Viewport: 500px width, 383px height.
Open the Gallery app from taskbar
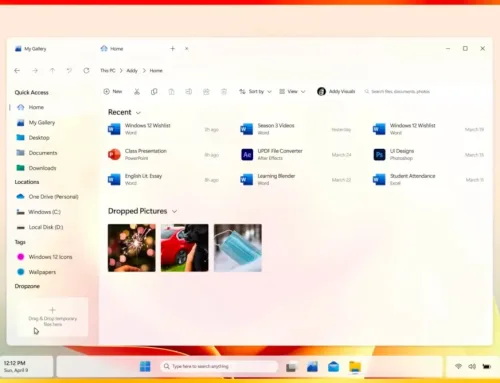tap(312, 367)
